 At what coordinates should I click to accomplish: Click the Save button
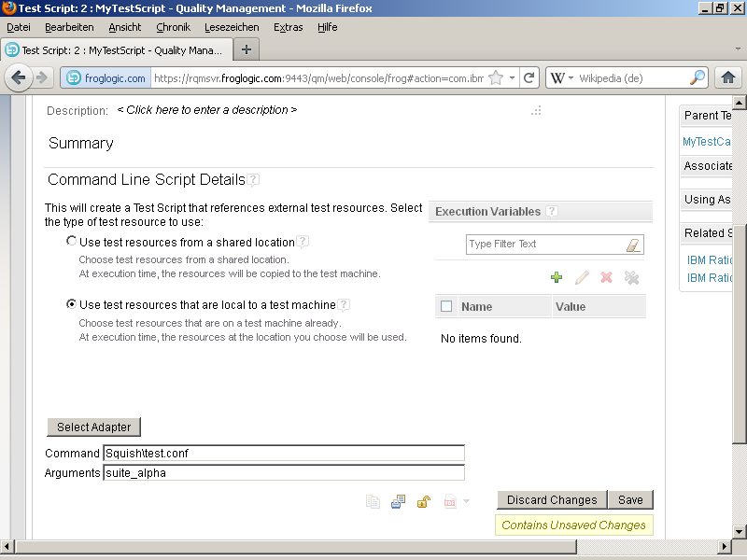pyautogui.click(x=630, y=500)
